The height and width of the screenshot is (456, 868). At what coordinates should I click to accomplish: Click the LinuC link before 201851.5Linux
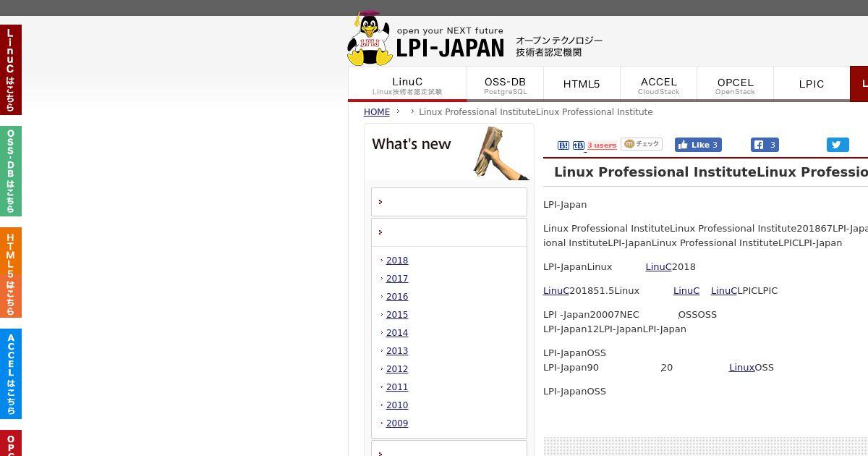pyautogui.click(x=556, y=291)
